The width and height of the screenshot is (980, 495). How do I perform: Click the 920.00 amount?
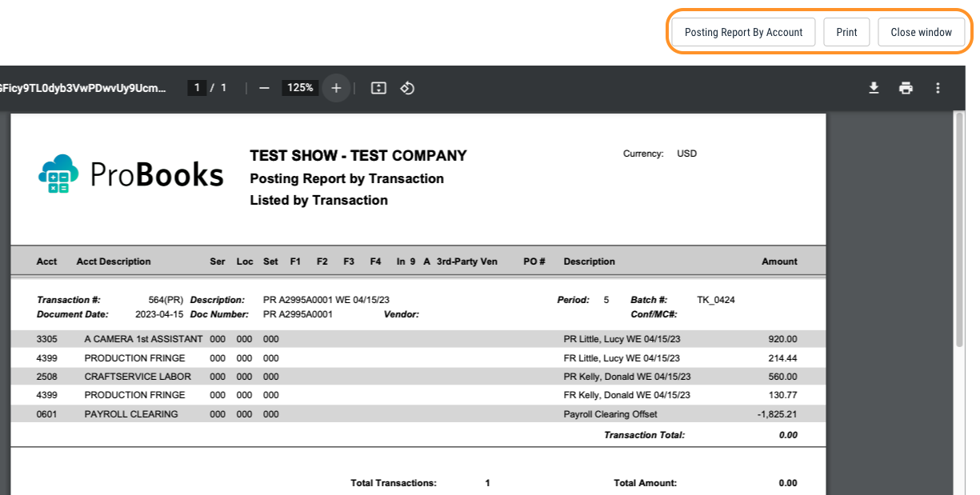(x=782, y=339)
